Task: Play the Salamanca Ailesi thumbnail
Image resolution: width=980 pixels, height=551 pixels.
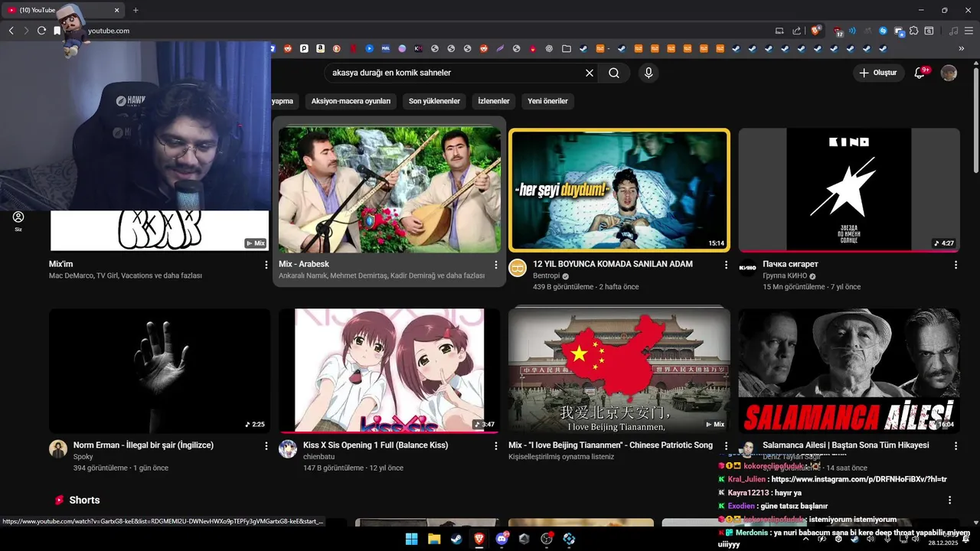Action: point(849,371)
